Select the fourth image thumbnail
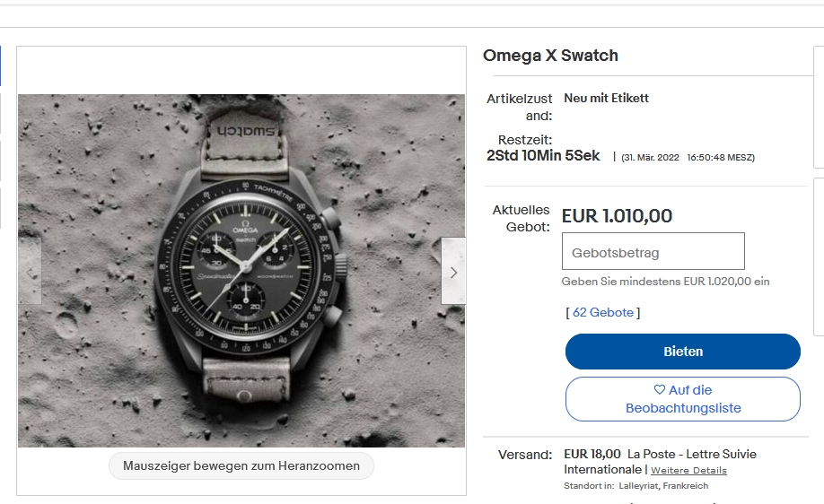 coord(1,206)
